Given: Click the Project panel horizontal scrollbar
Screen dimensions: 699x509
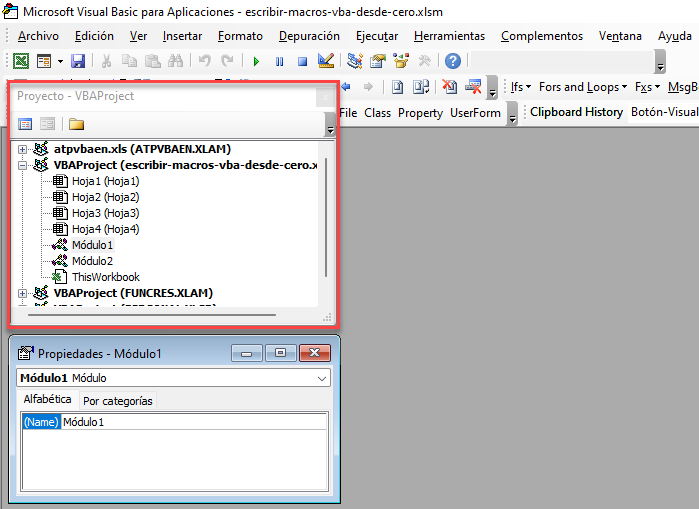Looking at the screenshot, I should click(x=152, y=315).
